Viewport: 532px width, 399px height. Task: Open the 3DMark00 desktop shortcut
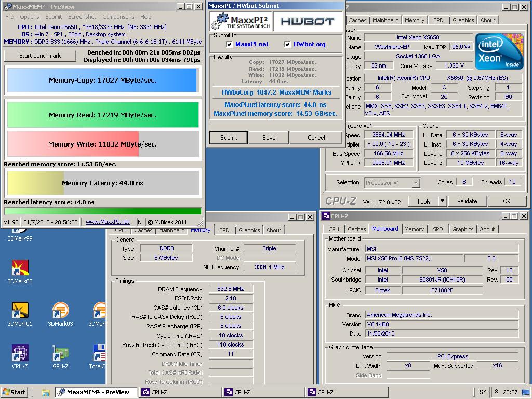20,271
